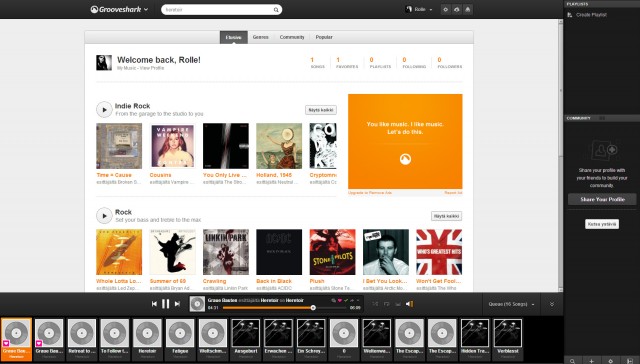Click the You Only Live song title
This screenshot has width=640, height=364.
(224, 175)
